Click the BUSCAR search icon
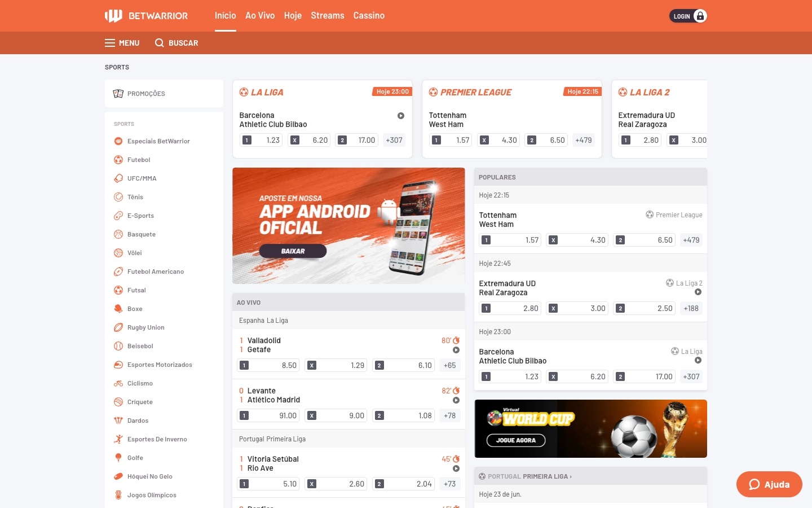 160,43
